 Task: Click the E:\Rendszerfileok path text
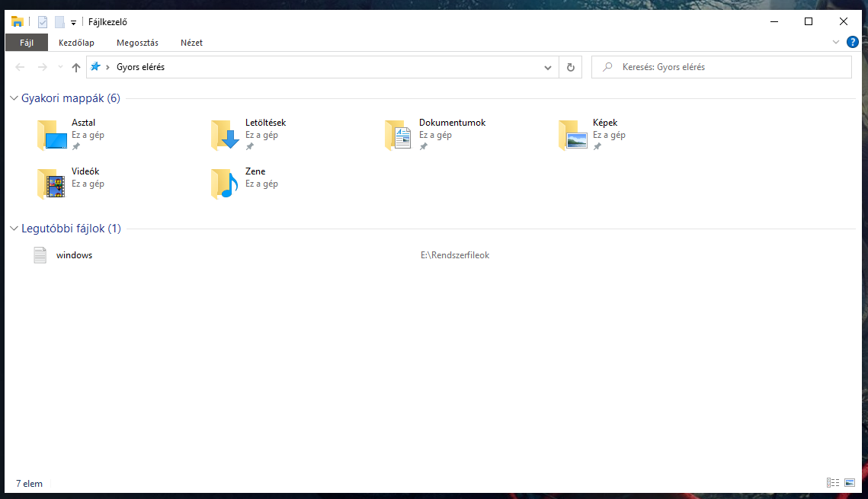pyautogui.click(x=455, y=255)
